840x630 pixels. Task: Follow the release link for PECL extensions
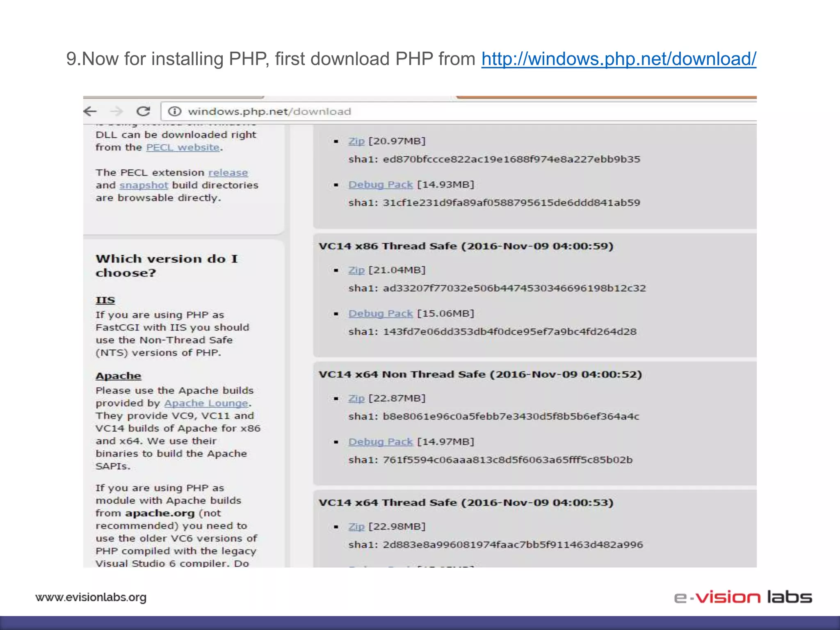(x=228, y=173)
